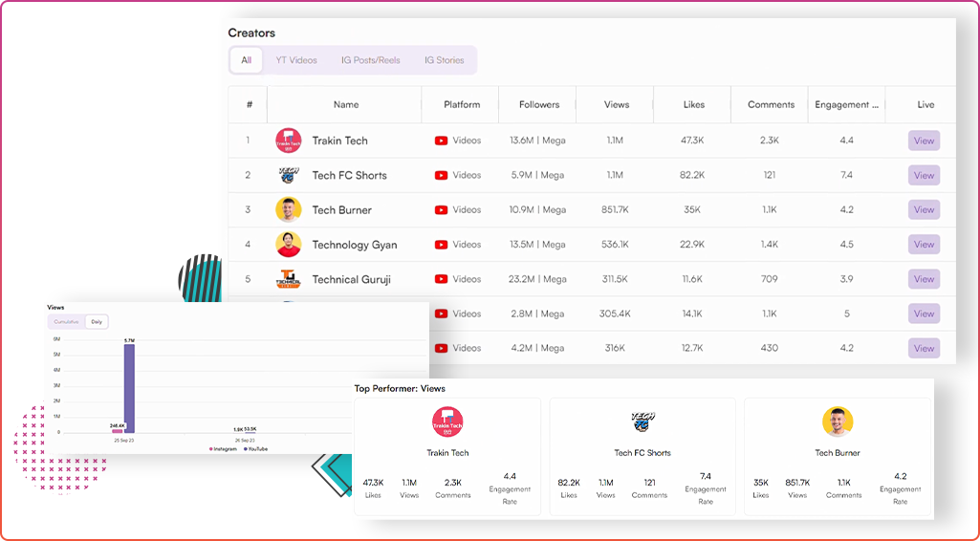The height and width of the screenshot is (541, 980).
Task: Click the tall purple YouTube bar
Action: tap(129, 388)
